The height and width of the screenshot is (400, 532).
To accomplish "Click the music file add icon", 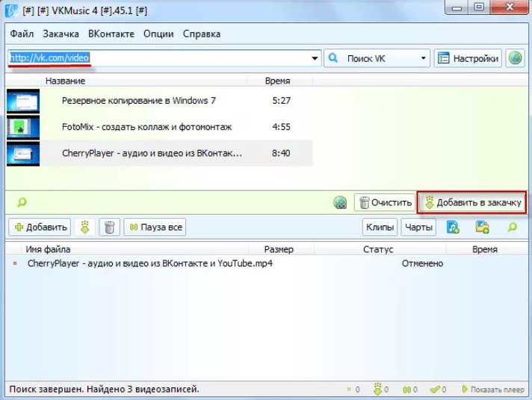I will pos(453,227).
